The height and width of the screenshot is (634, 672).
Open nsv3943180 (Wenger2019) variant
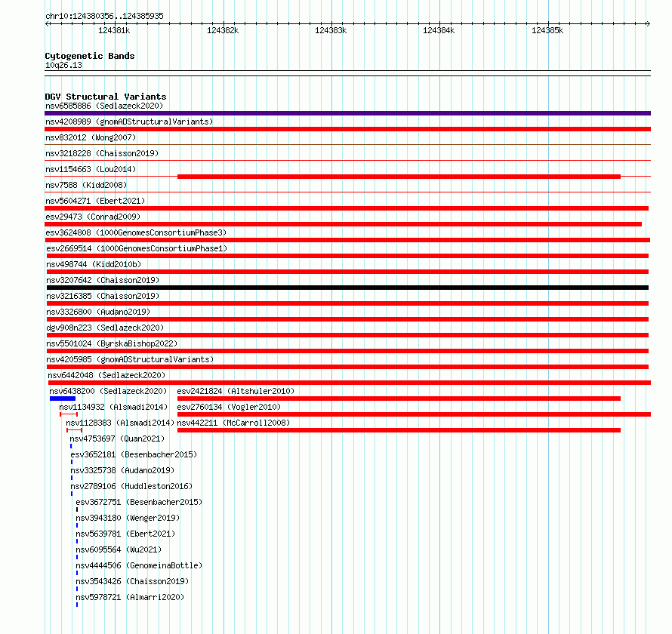pyautogui.click(x=128, y=518)
